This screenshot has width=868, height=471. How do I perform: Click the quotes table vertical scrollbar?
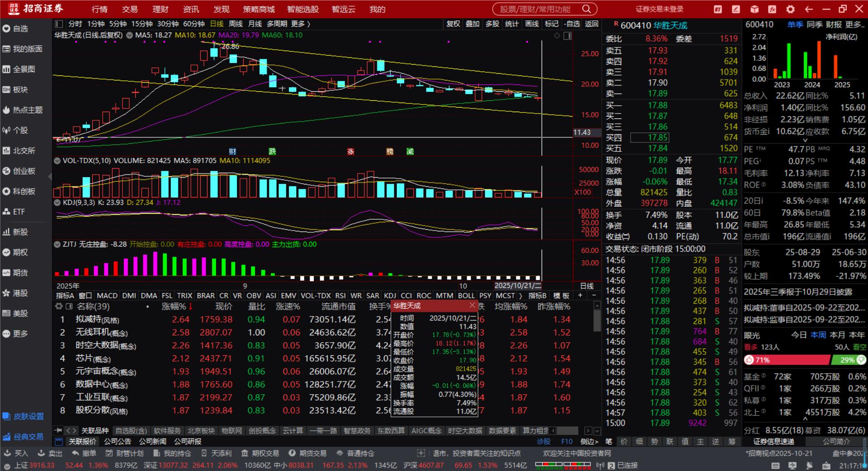click(597, 321)
